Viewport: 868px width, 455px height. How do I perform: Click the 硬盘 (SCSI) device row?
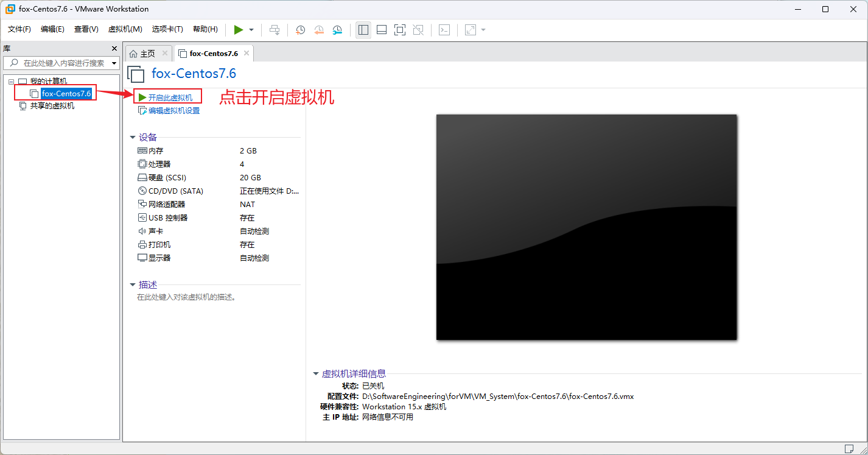tap(219, 178)
